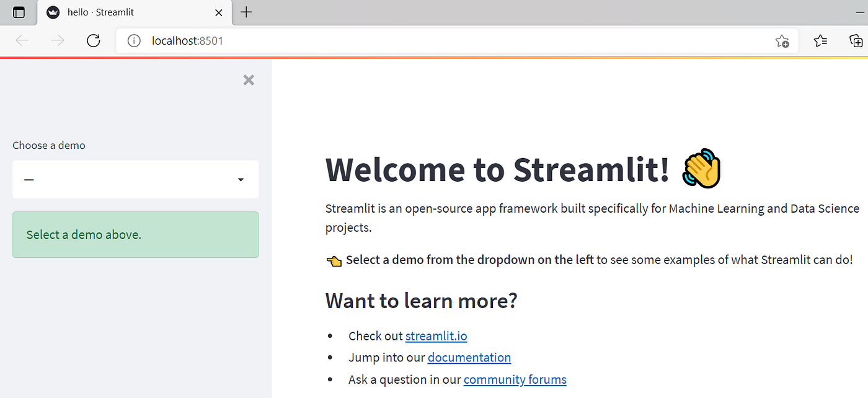
Task: Click the tab actions icon at top left
Action: point(18,12)
